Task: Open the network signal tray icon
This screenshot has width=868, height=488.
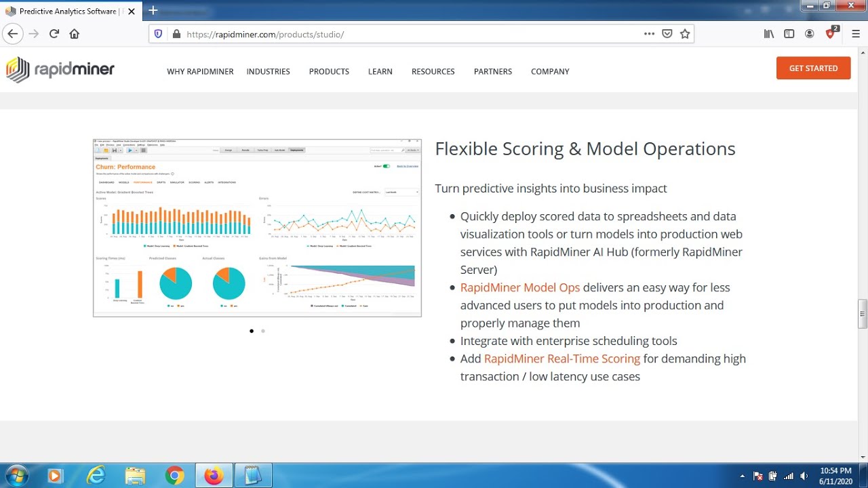Action: [x=789, y=476]
